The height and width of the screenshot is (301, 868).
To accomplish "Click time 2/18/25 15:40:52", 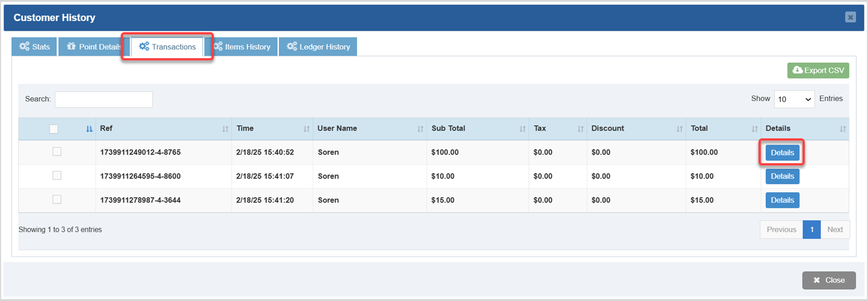I will point(265,152).
